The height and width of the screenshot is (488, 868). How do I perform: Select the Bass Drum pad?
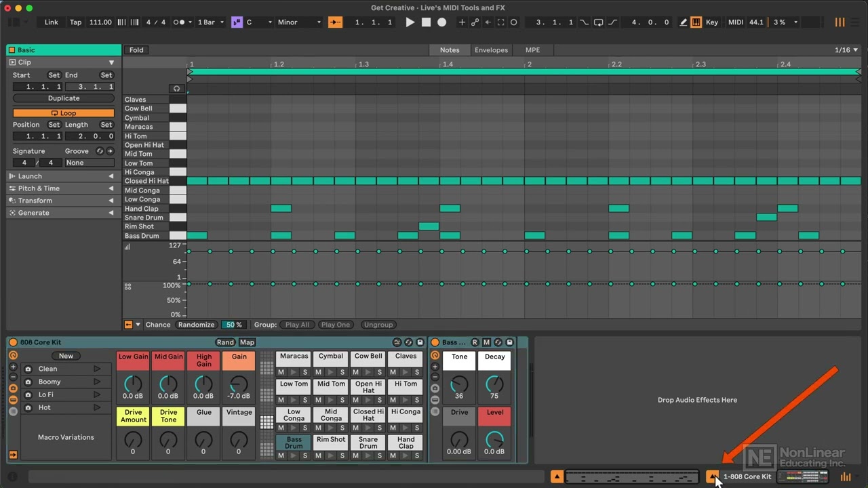pyautogui.click(x=294, y=443)
